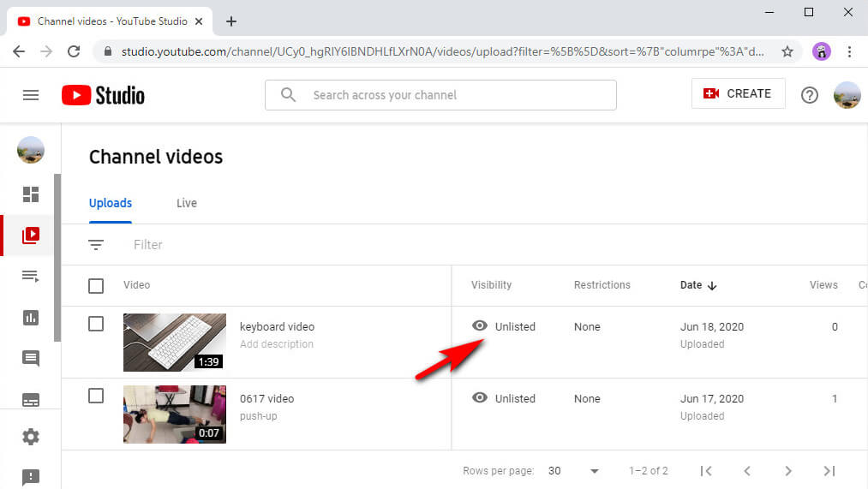This screenshot has height=489, width=868.
Task: Open the Subtitles sidebar icon
Action: coord(31,400)
